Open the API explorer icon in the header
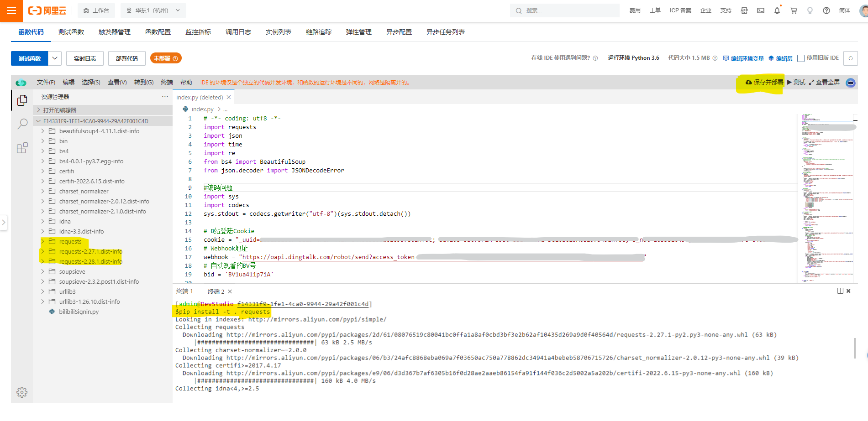This screenshot has height=421, width=868. coord(744,10)
